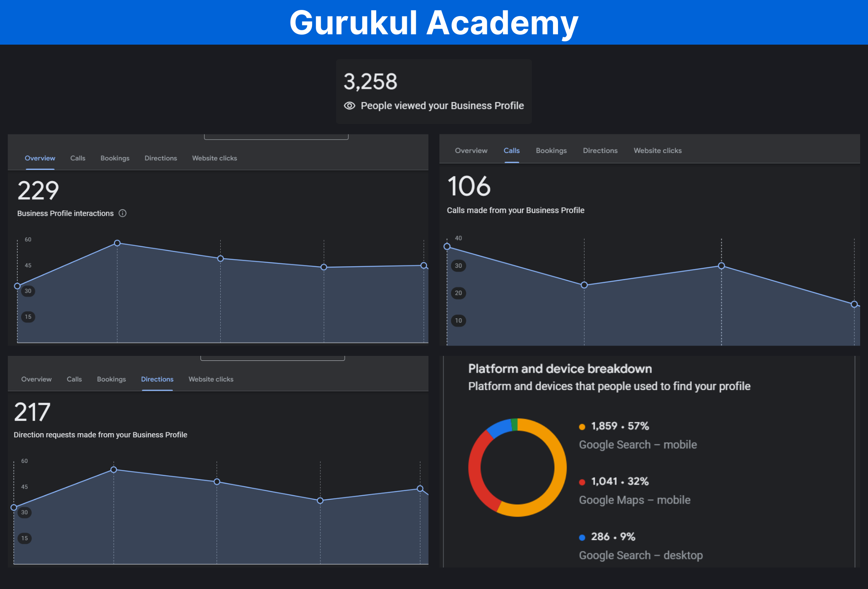This screenshot has height=589, width=868.
Task: Click orange dot for Google Search mobile
Action: [x=582, y=427]
